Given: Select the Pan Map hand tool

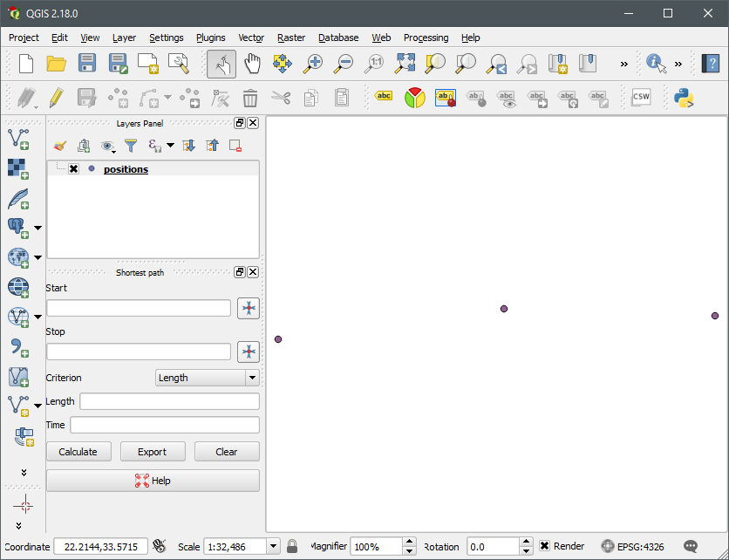Looking at the screenshot, I should [x=252, y=64].
